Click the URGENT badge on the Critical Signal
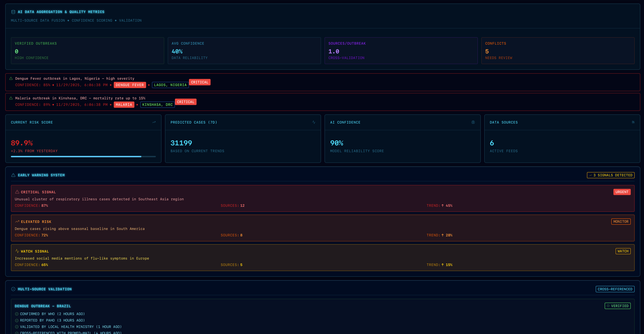Screen dimensions: 644x334 [x=622, y=192]
